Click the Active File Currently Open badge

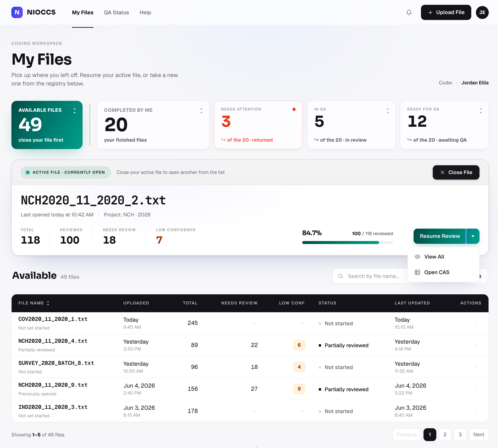click(65, 172)
